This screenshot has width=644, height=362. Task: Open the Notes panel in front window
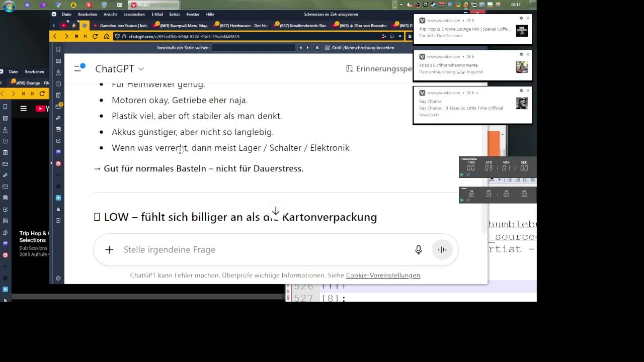(58, 95)
